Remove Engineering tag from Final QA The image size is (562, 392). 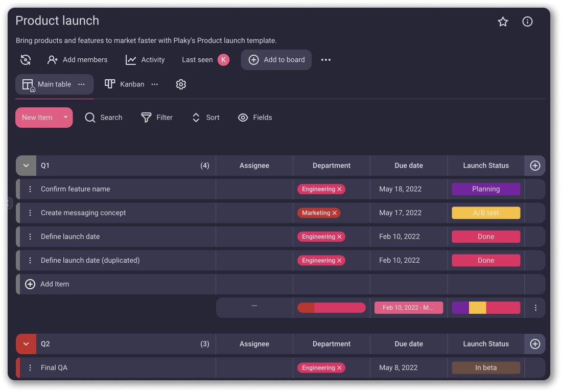[x=339, y=368]
